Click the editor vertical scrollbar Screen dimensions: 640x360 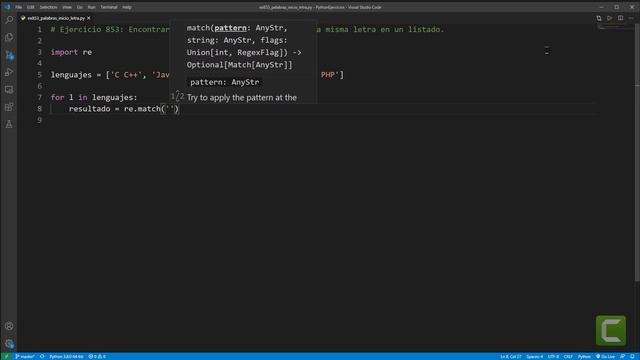click(x=637, y=151)
